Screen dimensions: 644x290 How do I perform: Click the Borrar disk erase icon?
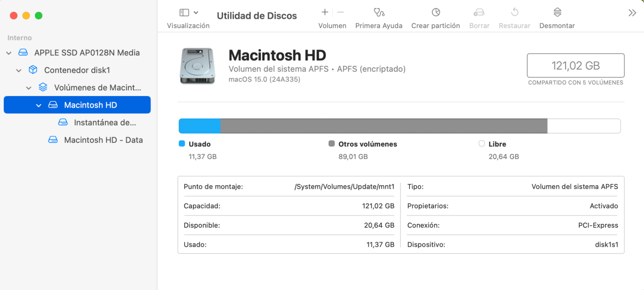point(479,12)
